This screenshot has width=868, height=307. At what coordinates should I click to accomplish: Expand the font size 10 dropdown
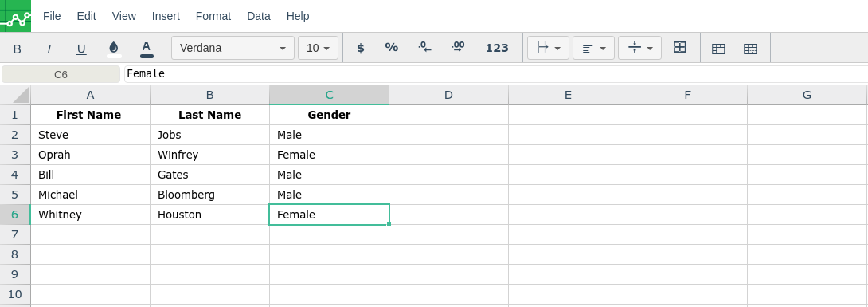pyautogui.click(x=318, y=48)
